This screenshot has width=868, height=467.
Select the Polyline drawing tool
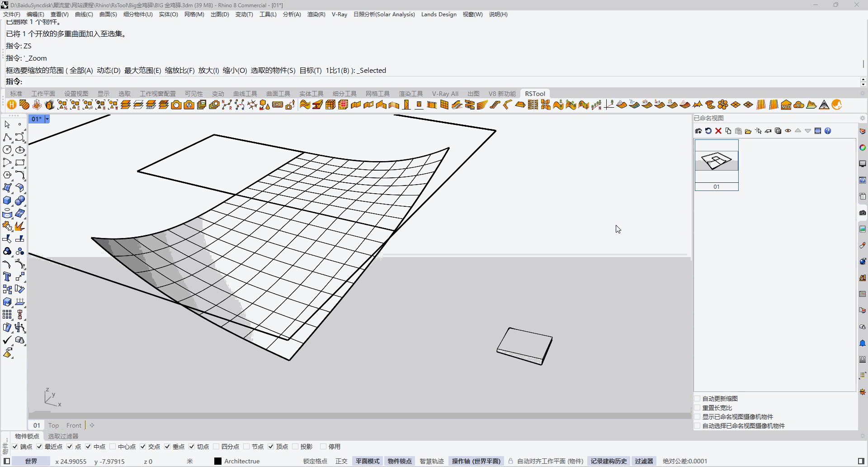(x=7, y=137)
